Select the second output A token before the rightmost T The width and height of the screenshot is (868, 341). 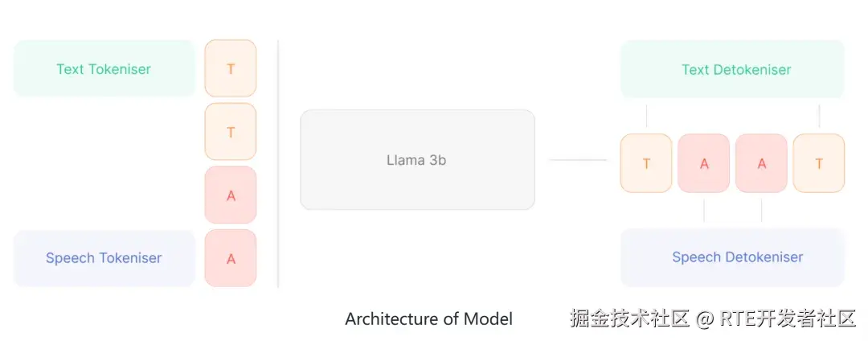(762, 163)
